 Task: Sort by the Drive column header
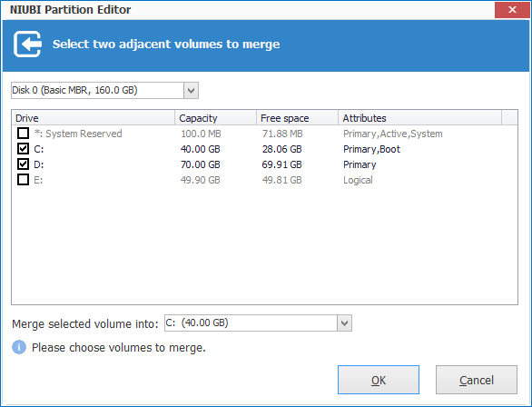[94, 118]
